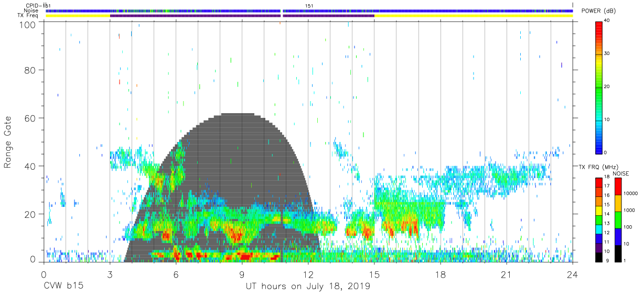Select the 'TX Freq' row label at top

28,16
